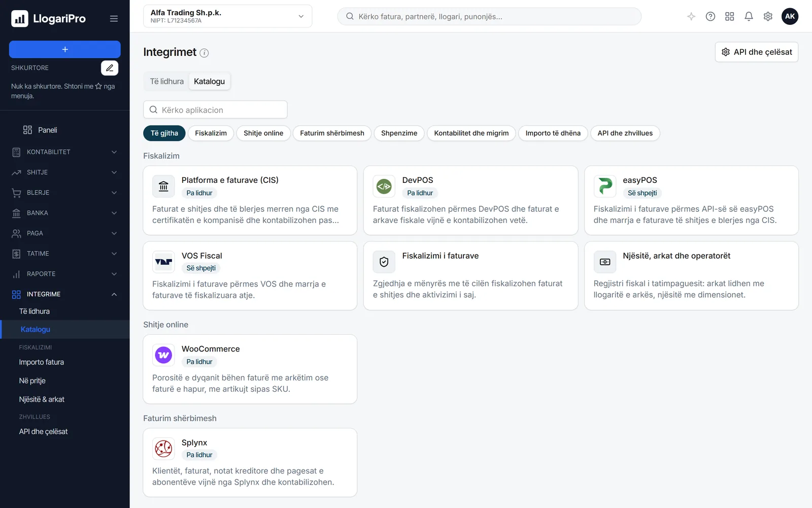Open the apps grid icon in header

[x=730, y=16]
